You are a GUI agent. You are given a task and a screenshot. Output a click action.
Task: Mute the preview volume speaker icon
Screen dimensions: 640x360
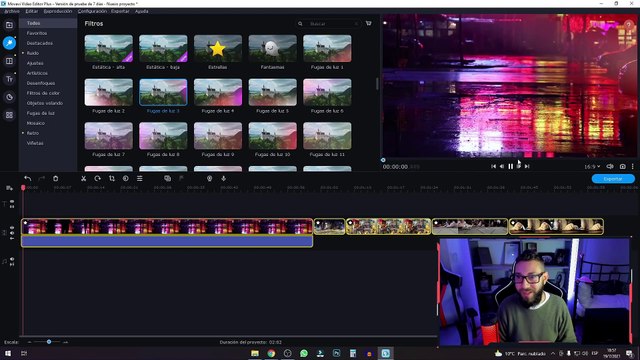click(x=610, y=167)
